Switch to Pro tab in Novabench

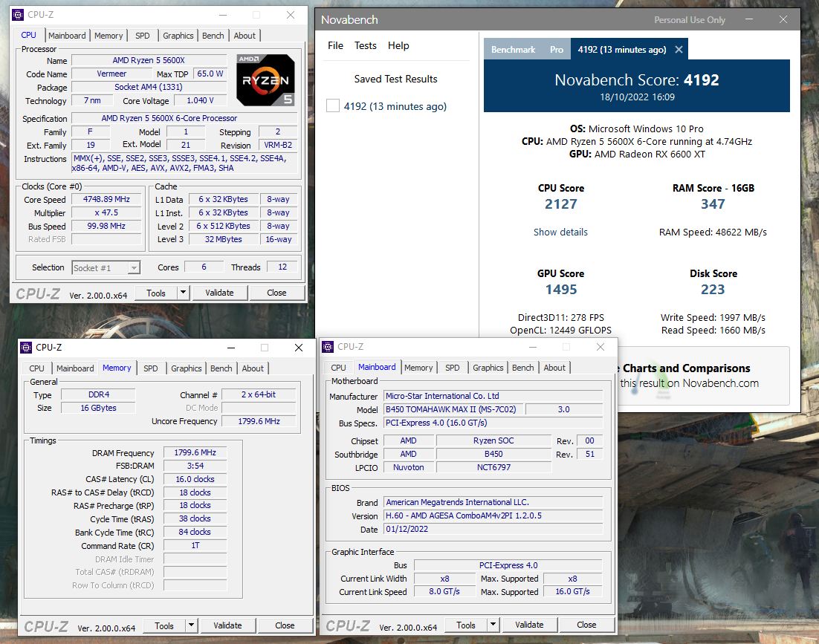[x=556, y=50]
